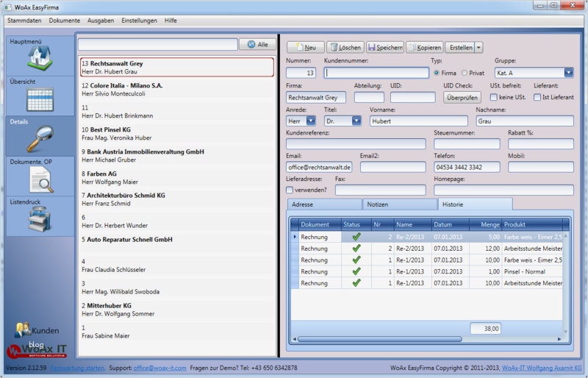
Task: Click the Speichern floppy disk icon
Action: pos(372,47)
